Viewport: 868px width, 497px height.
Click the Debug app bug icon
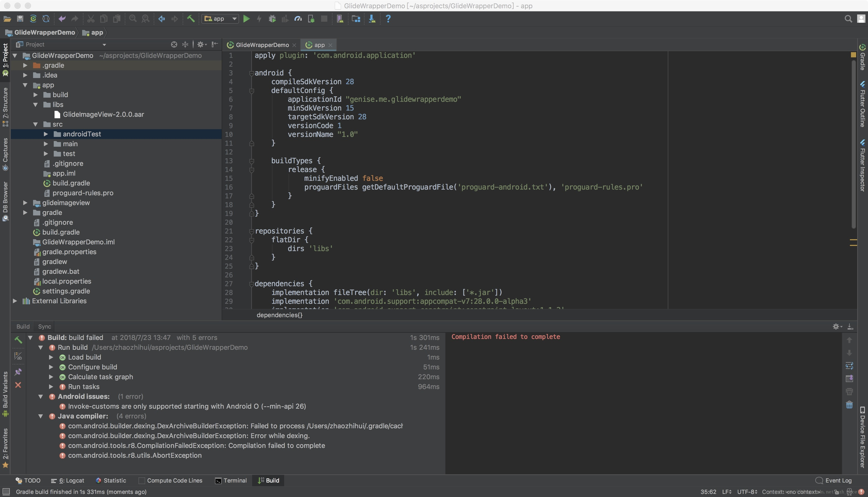[272, 19]
